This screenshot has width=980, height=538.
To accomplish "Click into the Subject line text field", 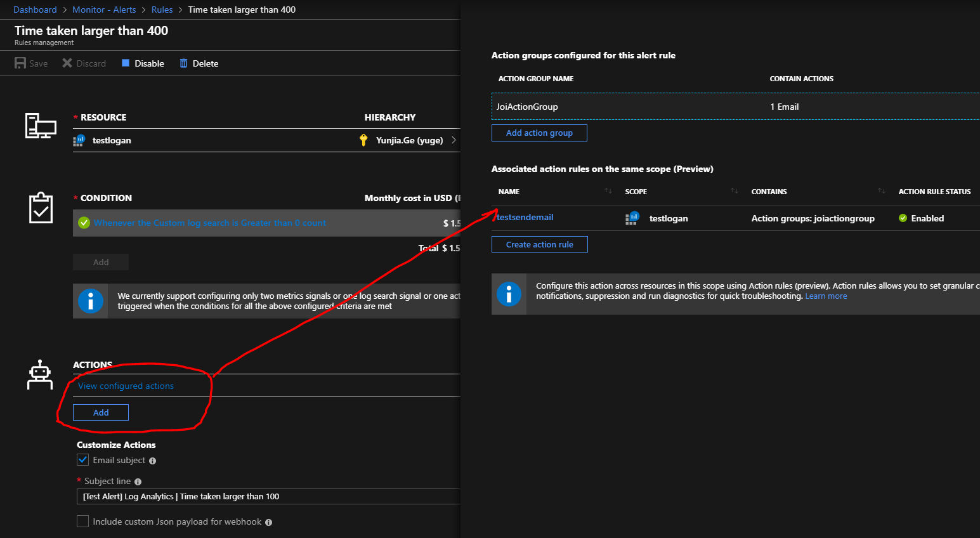I will (266, 497).
